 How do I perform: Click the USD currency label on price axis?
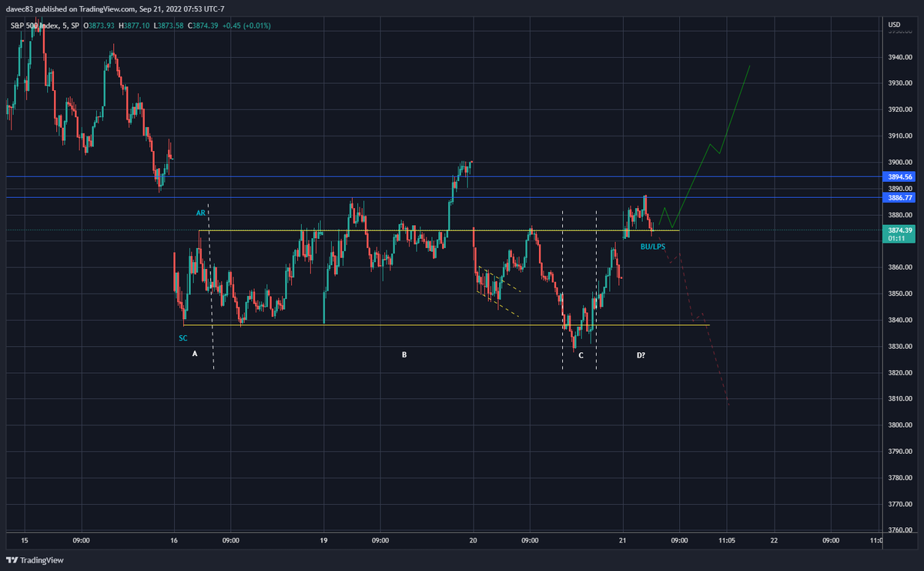click(894, 25)
